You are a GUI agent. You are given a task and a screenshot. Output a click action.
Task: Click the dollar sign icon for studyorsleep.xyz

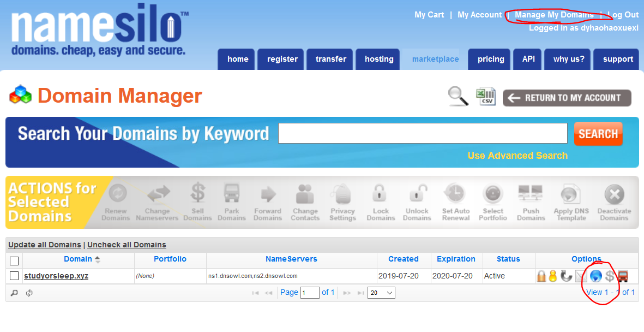[x=610, y=276]
